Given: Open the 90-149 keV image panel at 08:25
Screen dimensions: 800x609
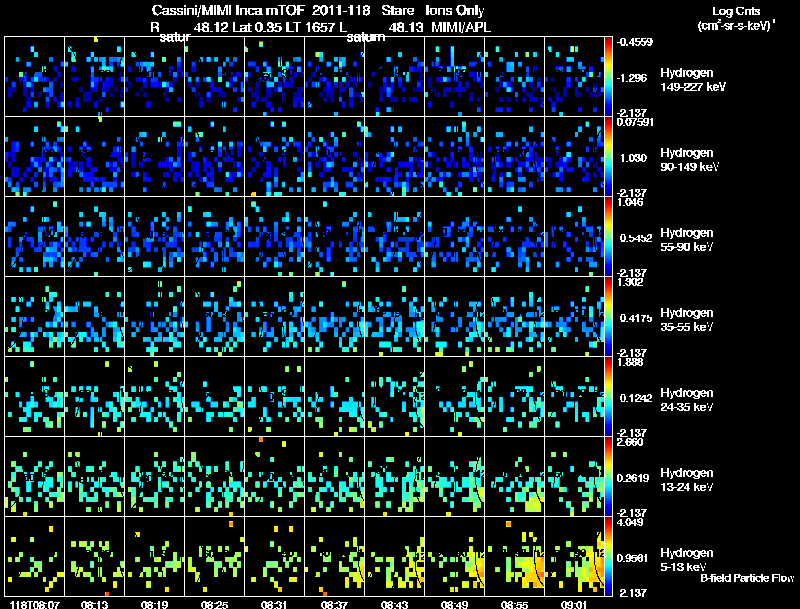Looking at the screenshot, I should pos(214,157).
